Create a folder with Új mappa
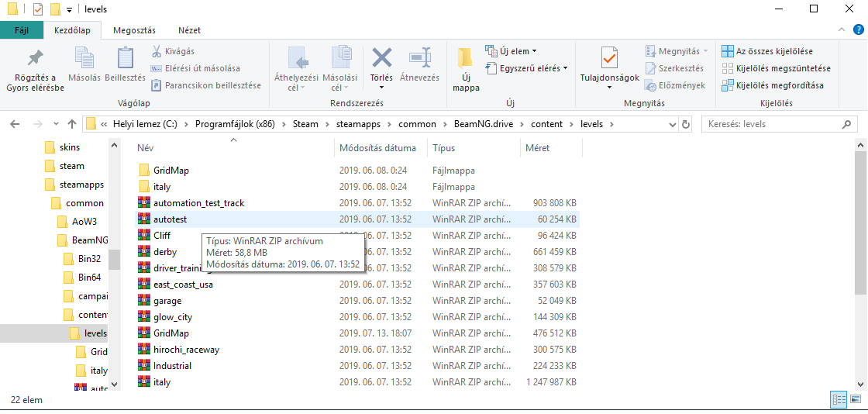The height and width of the screenshot is (414, 868). (x=466, y=71)
